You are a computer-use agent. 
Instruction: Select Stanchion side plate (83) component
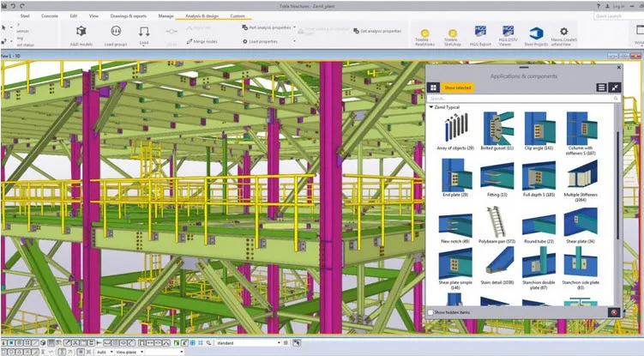pyautogui.click(x=581, y=269)
